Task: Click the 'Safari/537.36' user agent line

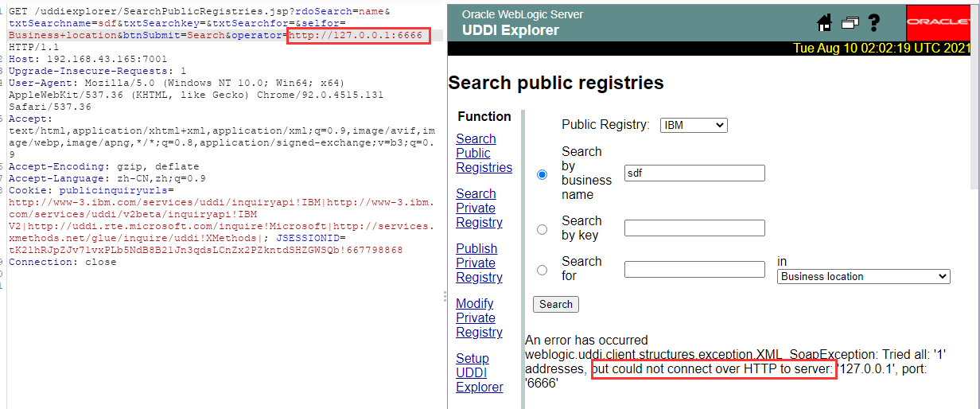Action: click(49, 107)
